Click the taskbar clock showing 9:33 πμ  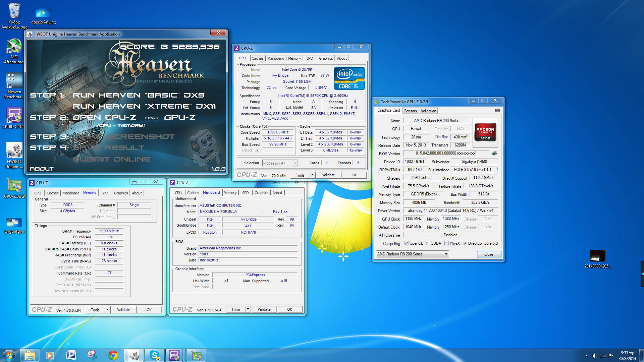(627, 356)
